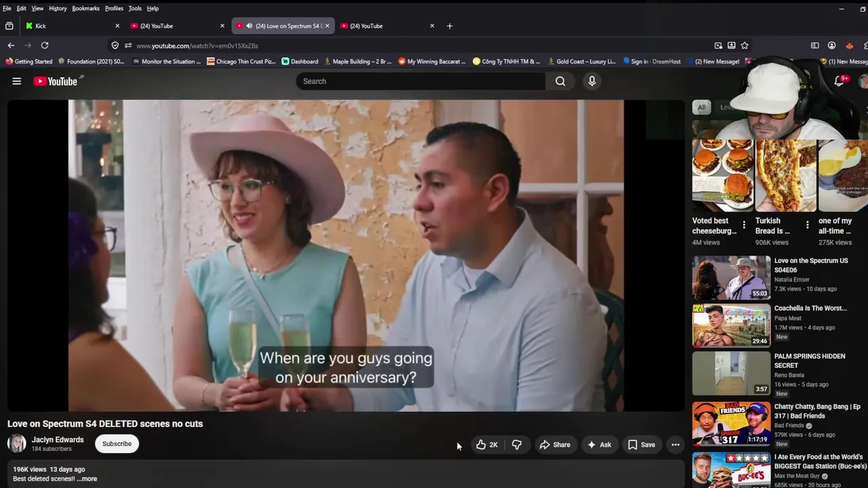
Task: Close the Kick tab
Action: tap(117, 26)
